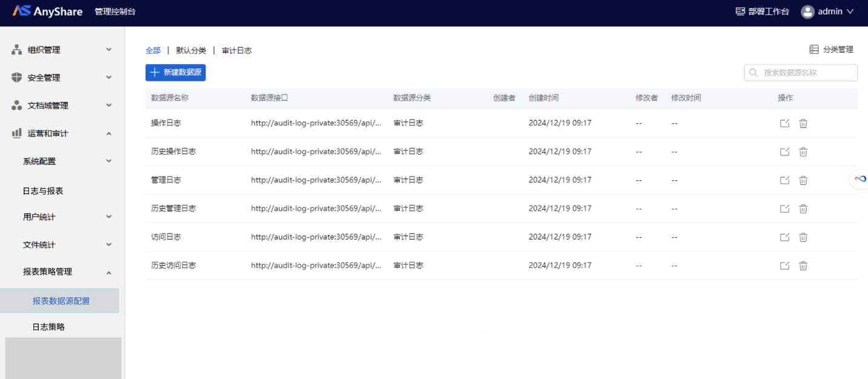Expand the 用户统计 submenu chevron
The width and height of the screenshot is (868, 379).
(x=109, y=216)
